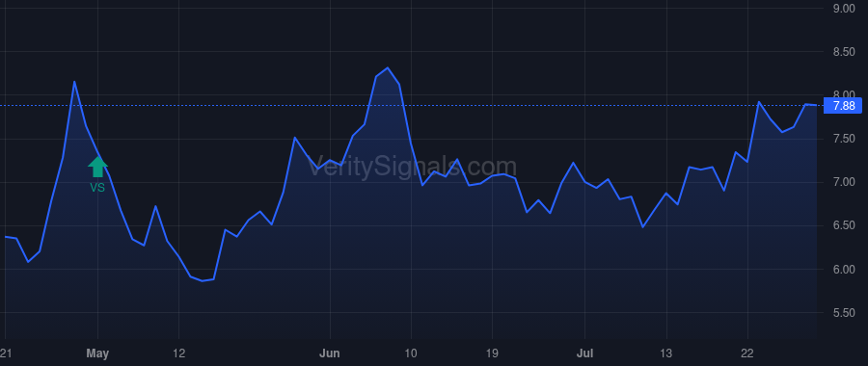This screenshot has height=366, width=868.
Task: Click the 7.00 price axis label
Action: coord(844,182)
